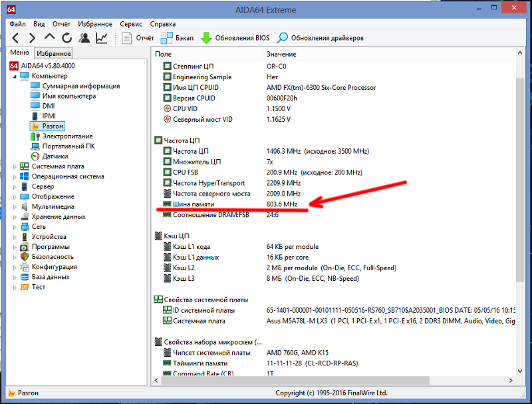Select the Шина памяти row
The height and width of the screenshot is (404, 532).
(x=334, y=204)
